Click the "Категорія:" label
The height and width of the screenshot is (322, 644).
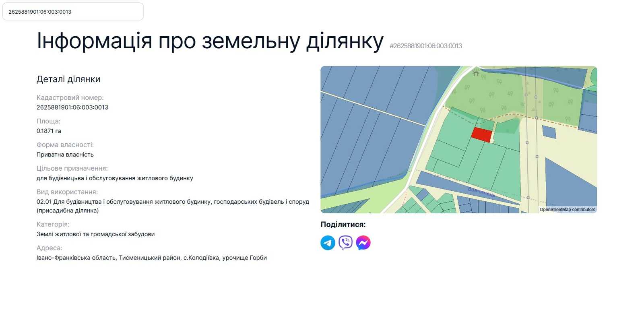pos(53,224)
